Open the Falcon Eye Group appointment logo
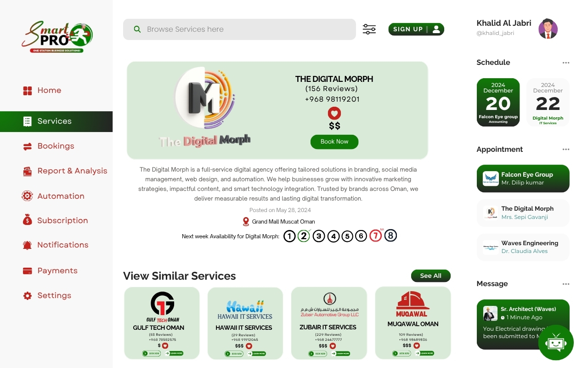588x368 pixels. click(x=491, y=178)
